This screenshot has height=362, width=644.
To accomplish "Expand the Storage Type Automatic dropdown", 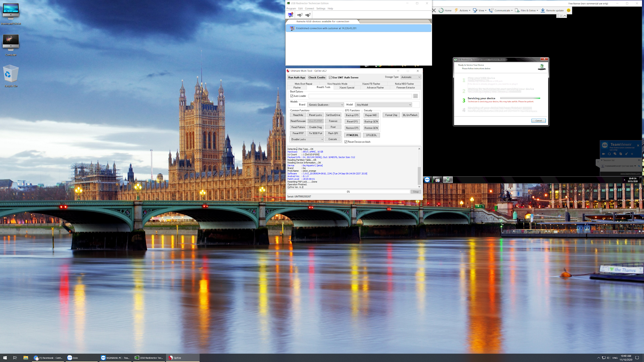I will (x=411, y=77).
